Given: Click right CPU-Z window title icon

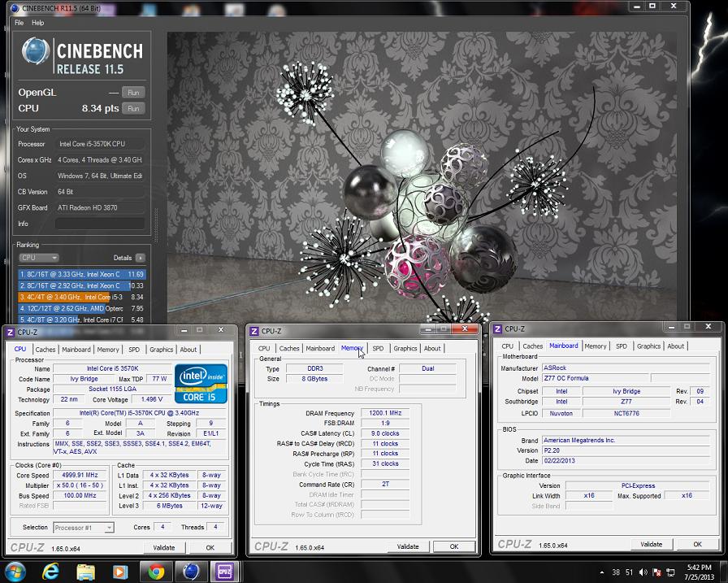Looking at the screenshot, I should [x=498, y=328].
